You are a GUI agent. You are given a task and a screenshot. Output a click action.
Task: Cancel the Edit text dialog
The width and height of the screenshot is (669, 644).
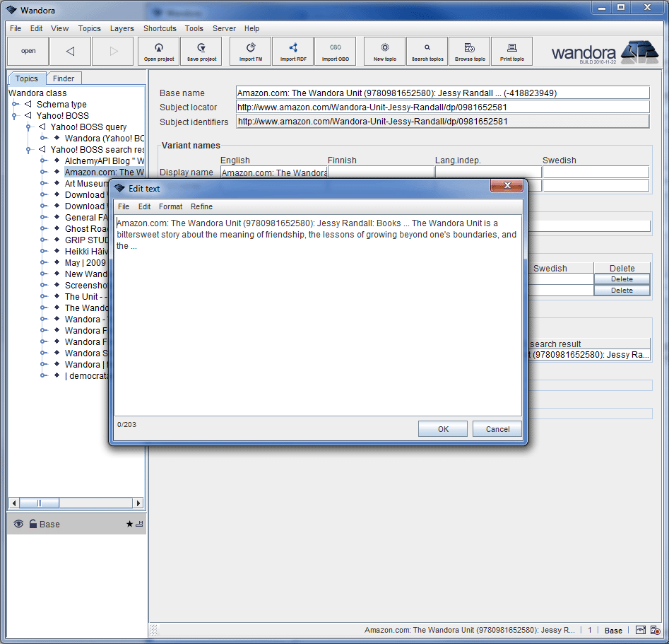pos(497,428)
